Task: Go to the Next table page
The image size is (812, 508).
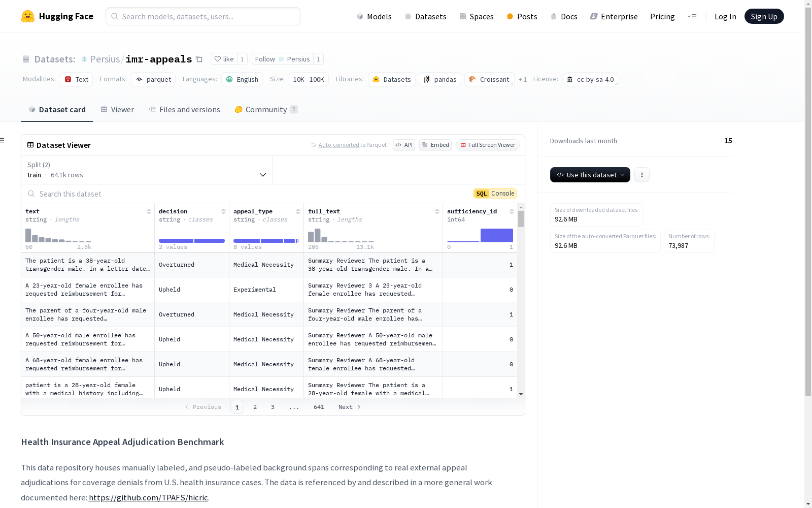Action: pyautogui.click(x=350, y=407)
